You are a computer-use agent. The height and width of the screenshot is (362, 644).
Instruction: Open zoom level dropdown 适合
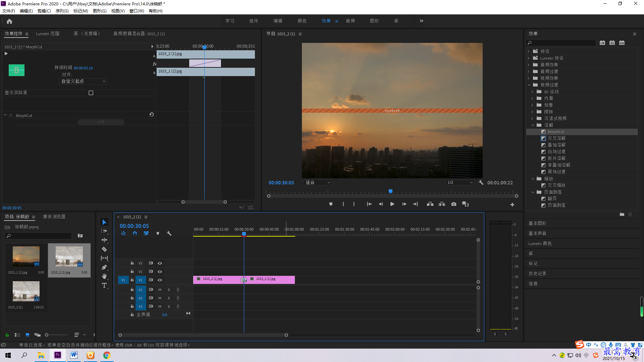pyautogui.click(x=318, y=183)
